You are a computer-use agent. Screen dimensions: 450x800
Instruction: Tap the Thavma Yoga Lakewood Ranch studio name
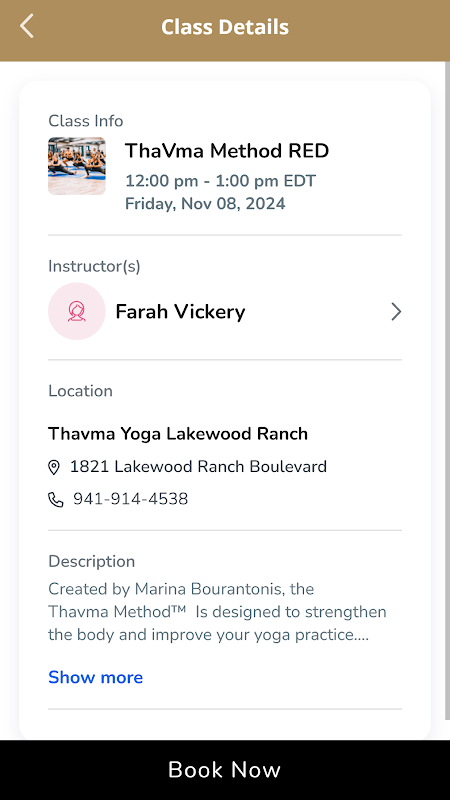tap(178, 434)
